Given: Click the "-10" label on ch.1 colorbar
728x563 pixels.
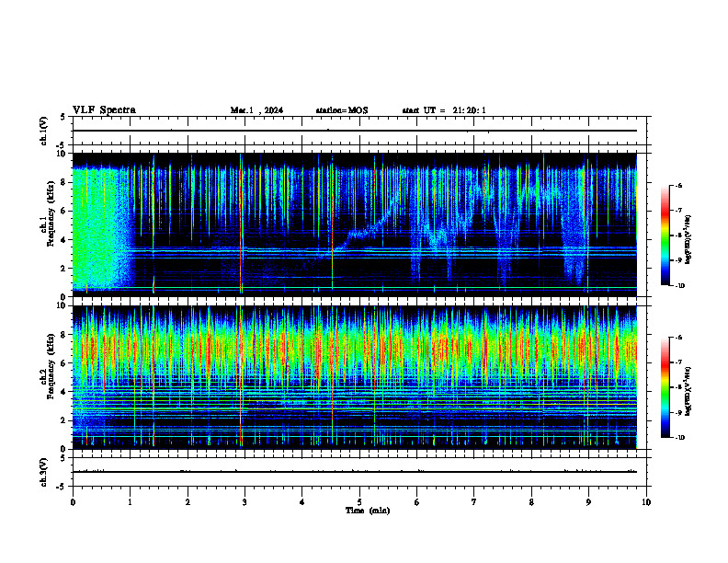Looking at the screenshot, I should 680,285.
